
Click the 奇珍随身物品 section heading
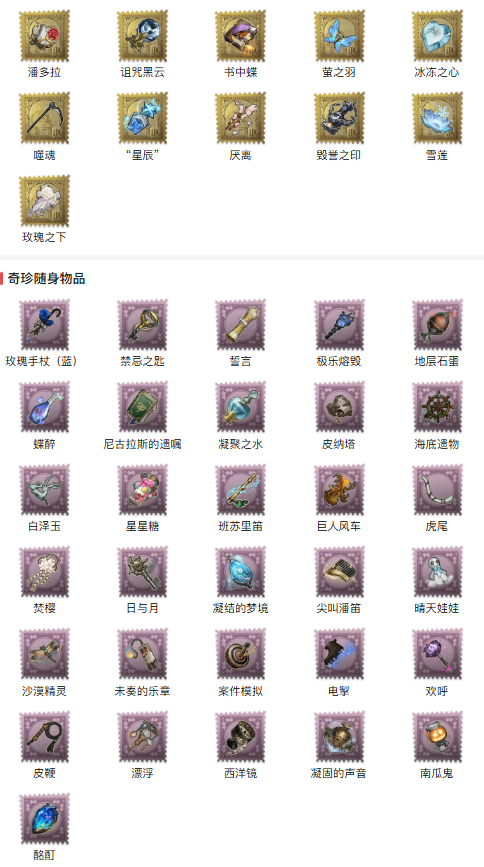tap(46, 279)
